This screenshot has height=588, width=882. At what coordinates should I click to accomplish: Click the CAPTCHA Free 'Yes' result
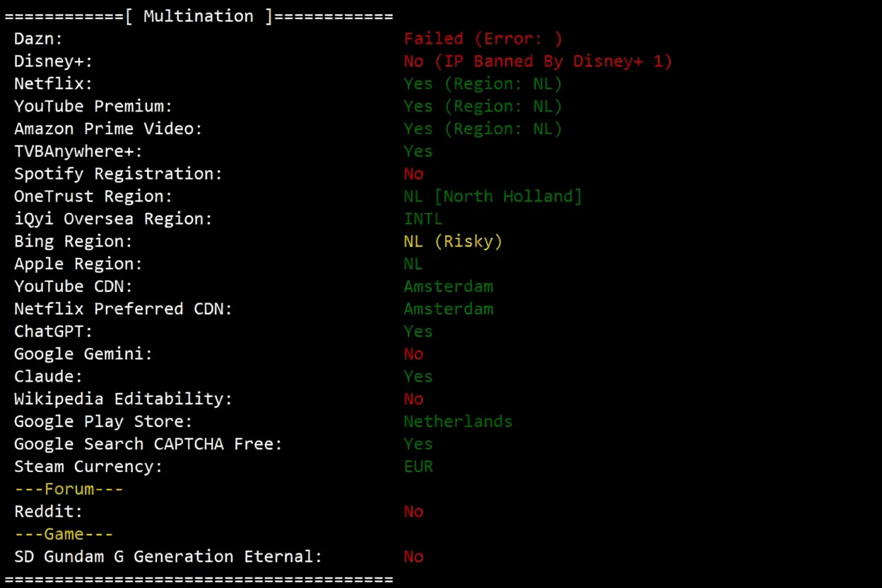pyautogui.click(x=418, y=445)
